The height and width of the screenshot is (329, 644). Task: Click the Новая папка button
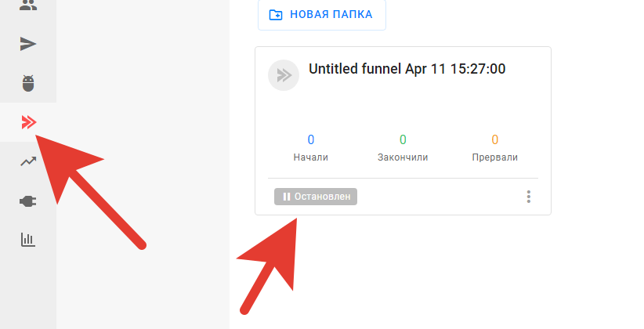pyautogui.click(x=322, y=15)
